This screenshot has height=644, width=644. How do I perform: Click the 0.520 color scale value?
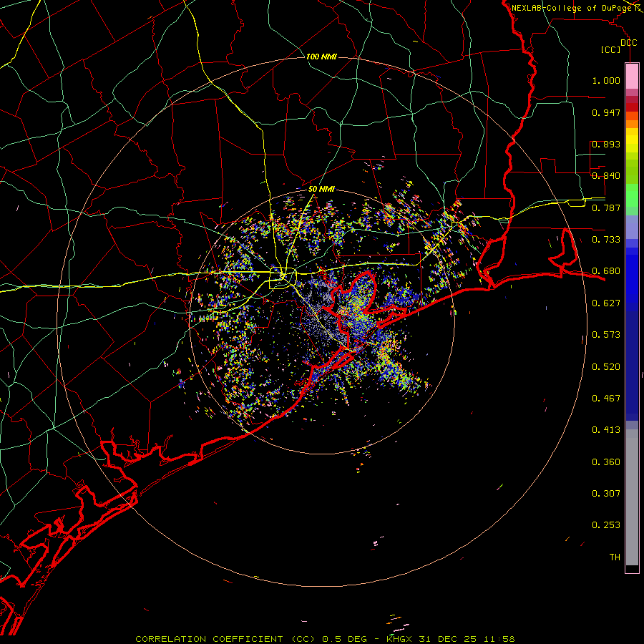[606, 367]
